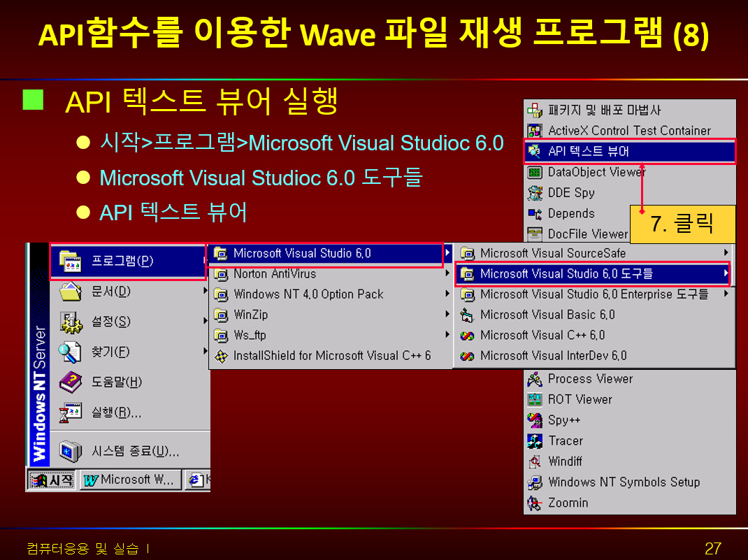Click the Windiff icon
The height and width of the screenshot is (560, 748).
(534, 461)
